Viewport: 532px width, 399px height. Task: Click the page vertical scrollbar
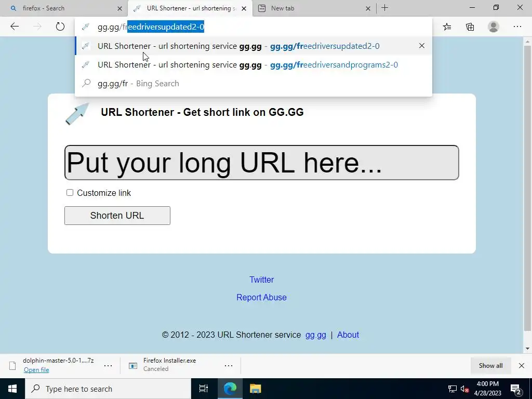coord(527,188)
